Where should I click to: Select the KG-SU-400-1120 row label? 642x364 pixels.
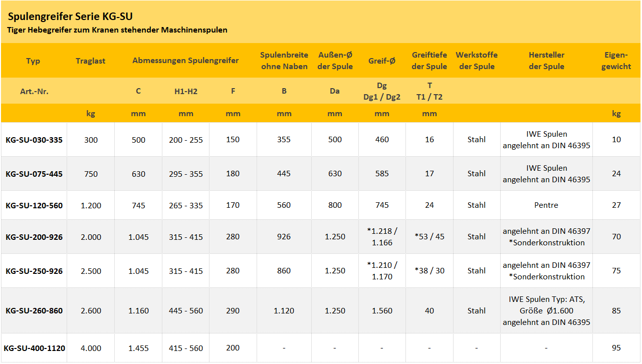(34, 348)
